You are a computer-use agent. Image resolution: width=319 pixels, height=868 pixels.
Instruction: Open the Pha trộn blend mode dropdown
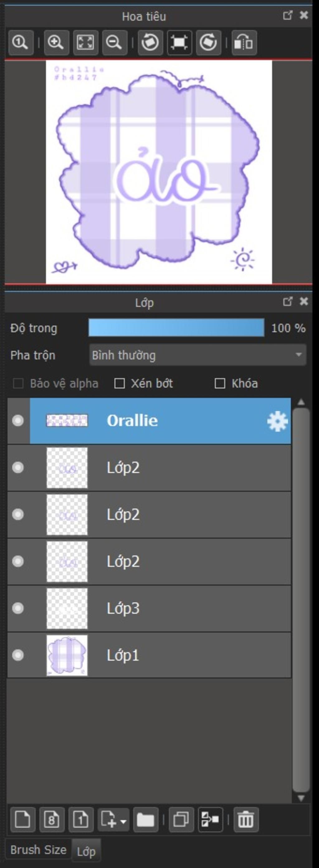point(198,355)
